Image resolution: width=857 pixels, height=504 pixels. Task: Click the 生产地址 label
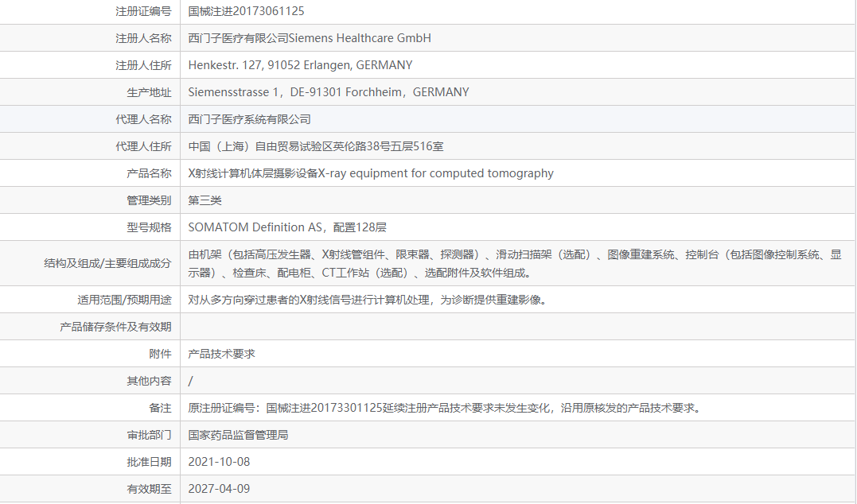pos(149,92)
